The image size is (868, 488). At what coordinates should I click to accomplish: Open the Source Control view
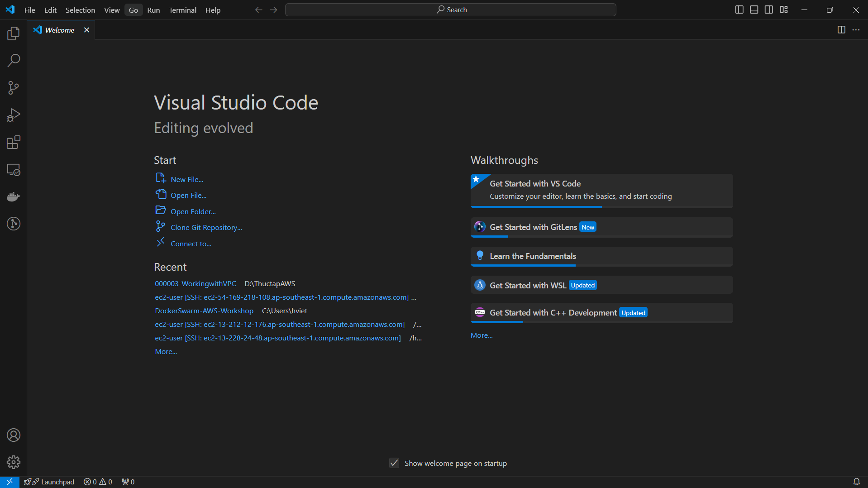(x=14, y=88)
